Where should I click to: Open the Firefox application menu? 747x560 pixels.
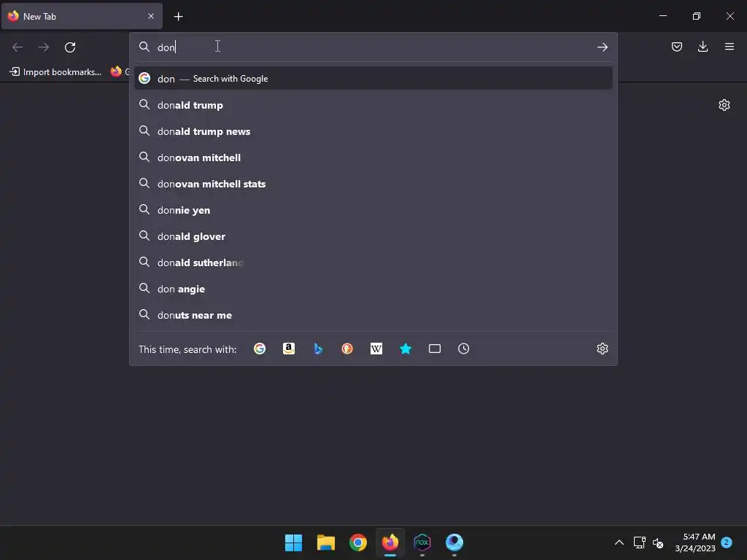[x=729, y=47]
